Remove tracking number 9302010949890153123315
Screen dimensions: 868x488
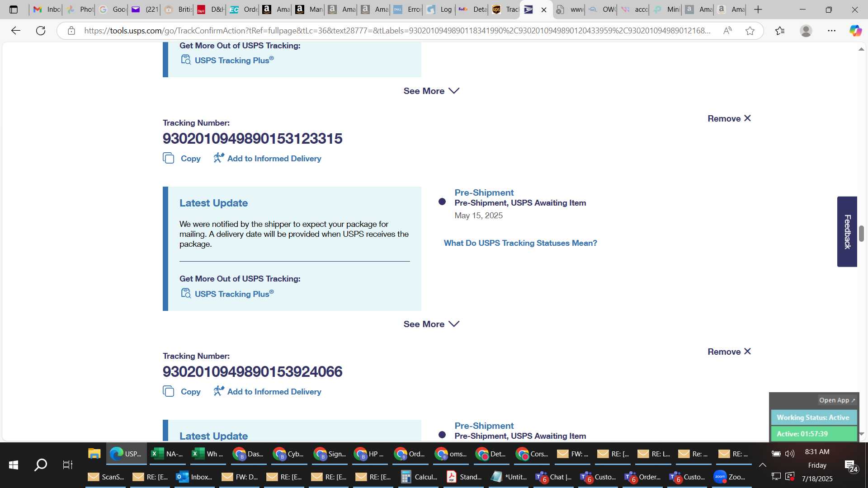point(729,118)
